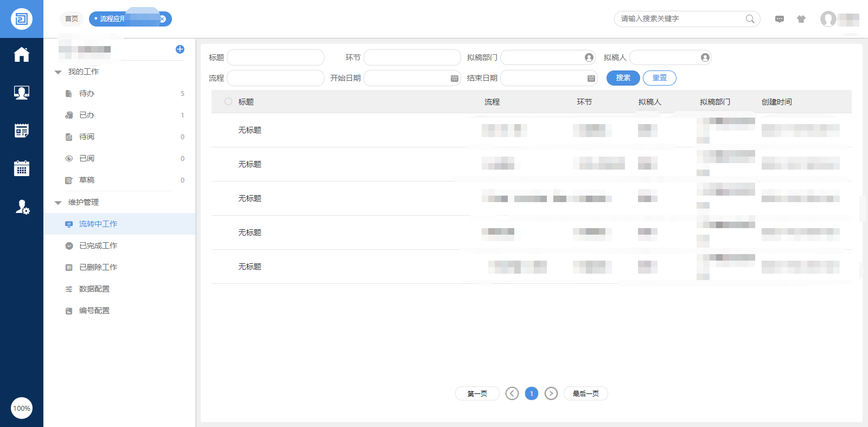Image resolution: width=868 pixels, height=427 pixels.
Task: Toggle the select-all radio in table header
Action: [228, 101]
